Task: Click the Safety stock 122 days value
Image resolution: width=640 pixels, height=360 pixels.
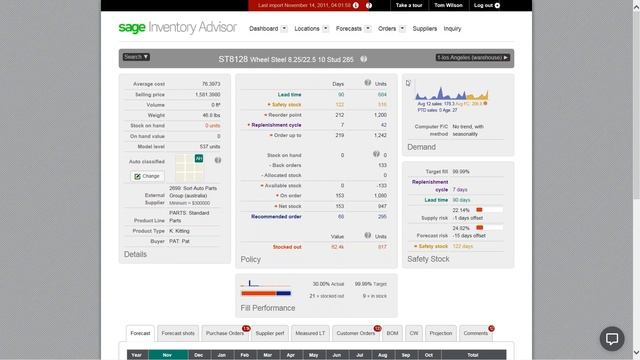Action: coord(463,246)
